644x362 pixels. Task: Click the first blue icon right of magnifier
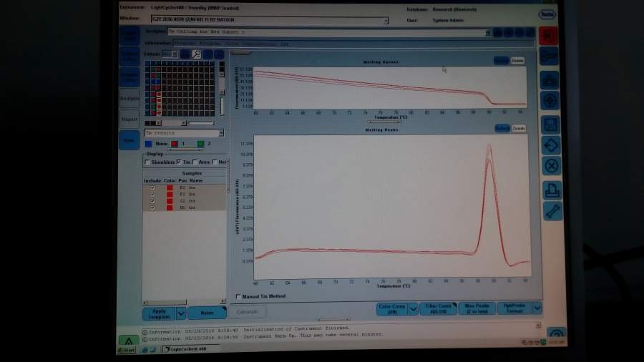tap(208, 54)
